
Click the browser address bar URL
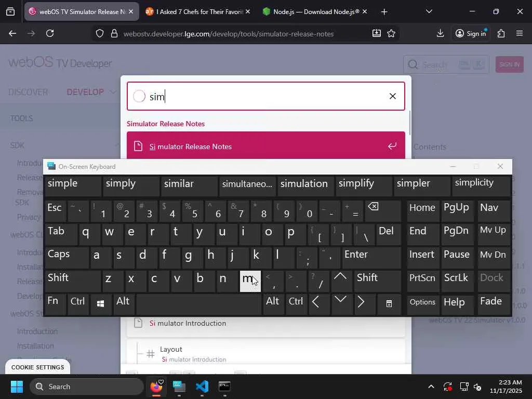coord(229,34)
